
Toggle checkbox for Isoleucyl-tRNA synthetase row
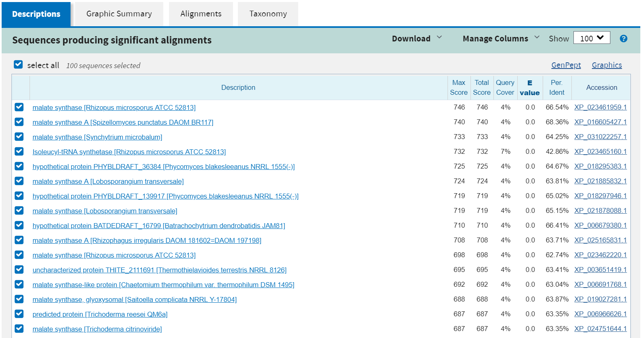click(19, 151)
